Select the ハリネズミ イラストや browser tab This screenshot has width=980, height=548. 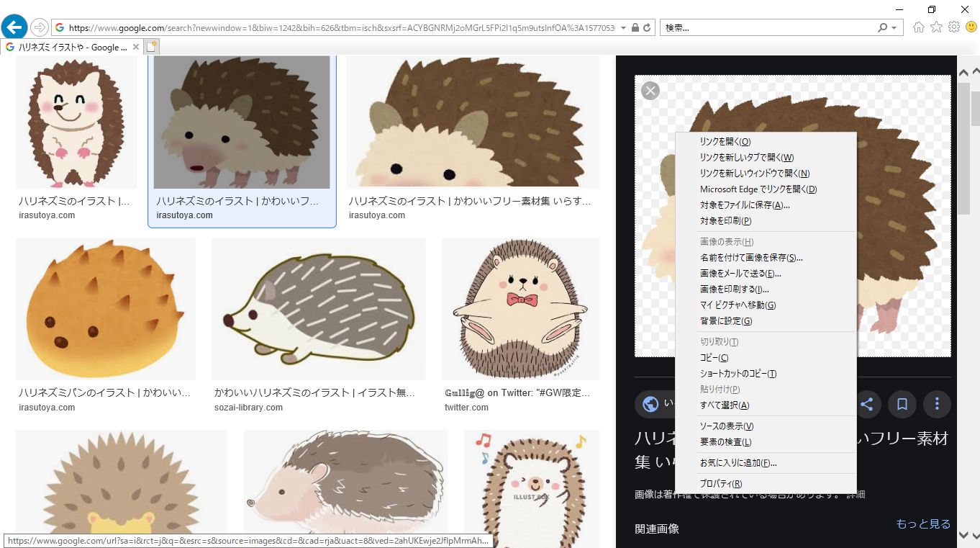[x=71, y=48]
